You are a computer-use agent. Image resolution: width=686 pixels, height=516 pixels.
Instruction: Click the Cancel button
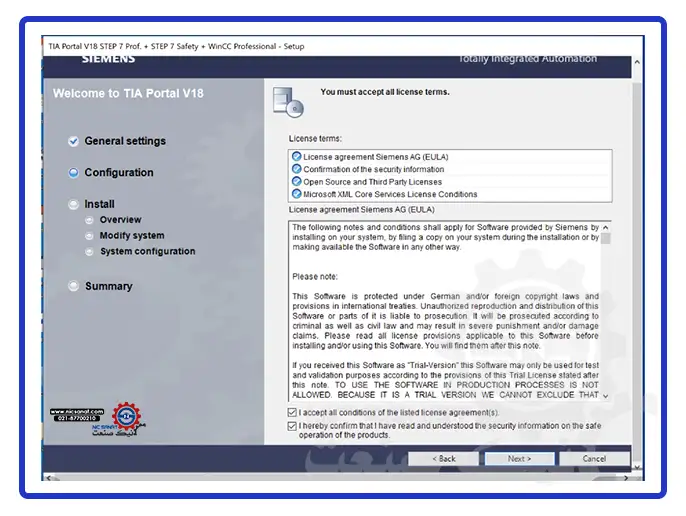click(x=594, y=459)
